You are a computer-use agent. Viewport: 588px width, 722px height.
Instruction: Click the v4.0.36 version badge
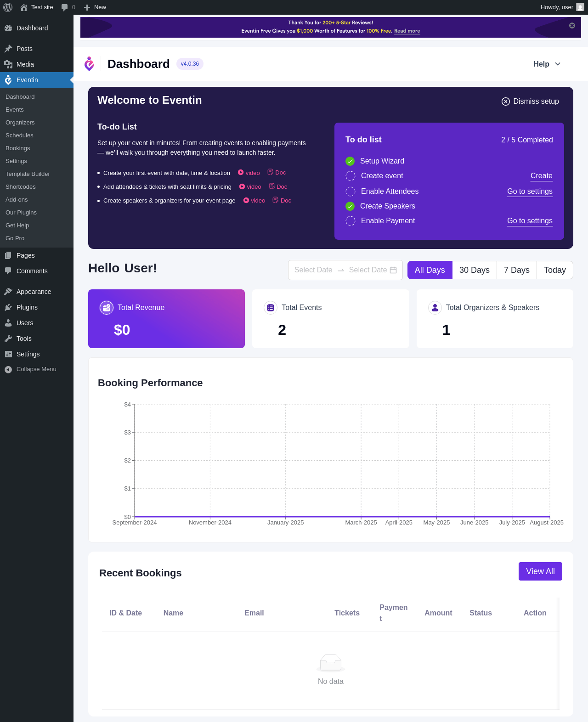click(190, 64)
